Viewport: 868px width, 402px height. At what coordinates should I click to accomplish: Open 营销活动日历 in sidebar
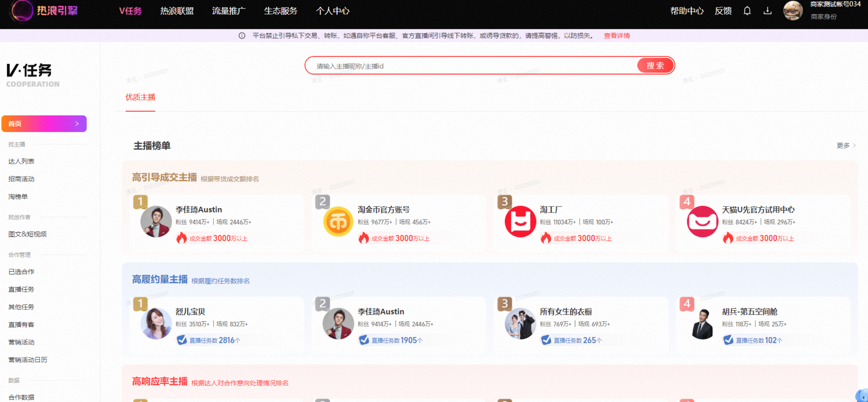point(28,360)
